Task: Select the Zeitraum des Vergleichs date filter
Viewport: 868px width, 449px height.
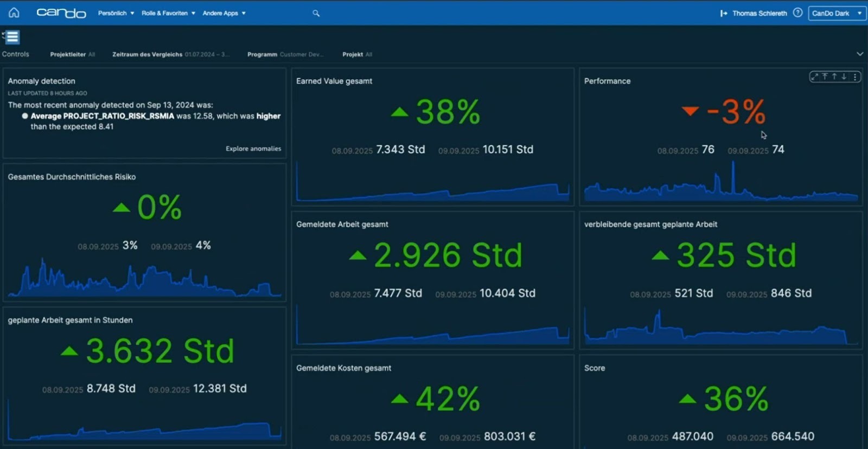Action: point(170,54)
